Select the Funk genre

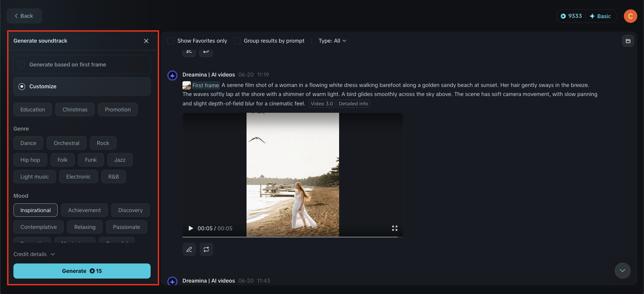coord(91,160)
